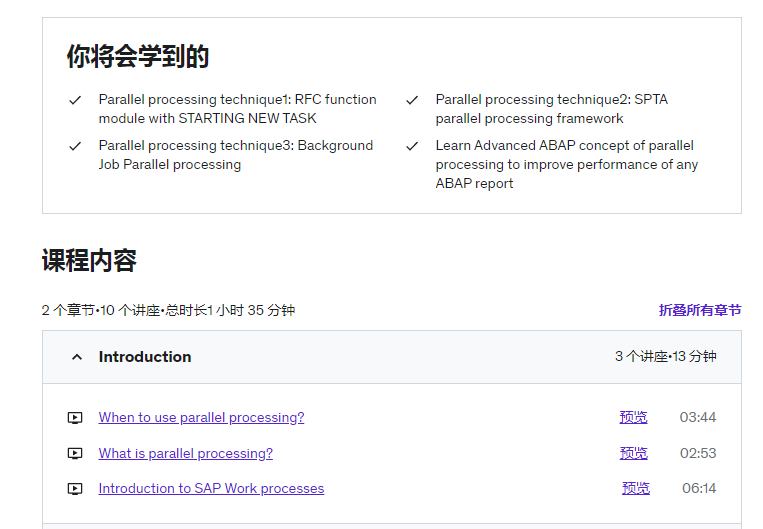Viewport: 763px width, 529px height.
Task: Open "Introduction to SAP Work processes" link
Action: (211, 489)
